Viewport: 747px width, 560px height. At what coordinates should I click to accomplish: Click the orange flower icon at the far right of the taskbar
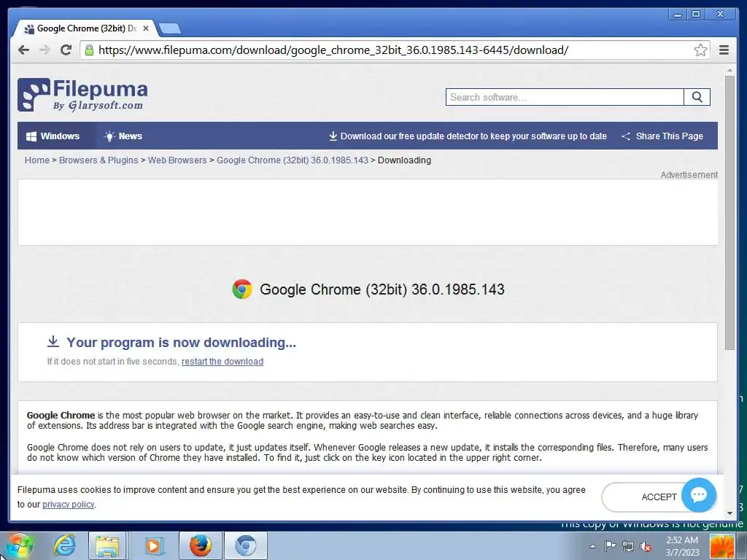[x=722, y=546]
